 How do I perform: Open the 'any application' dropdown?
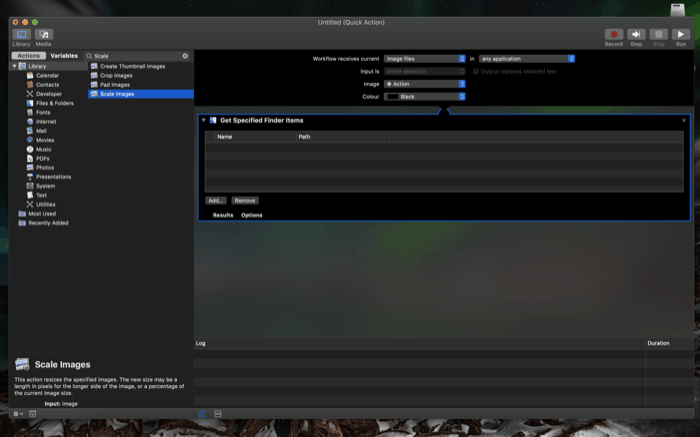click(x=527, y=58)
